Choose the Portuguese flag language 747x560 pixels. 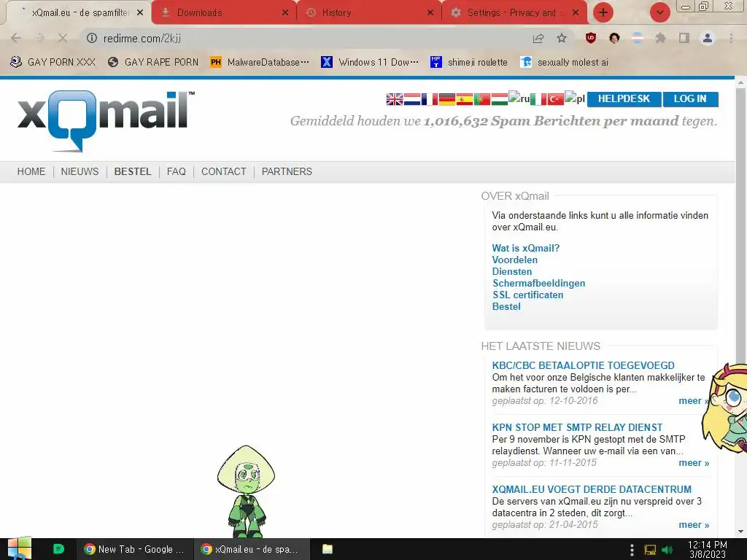[482, 99]
